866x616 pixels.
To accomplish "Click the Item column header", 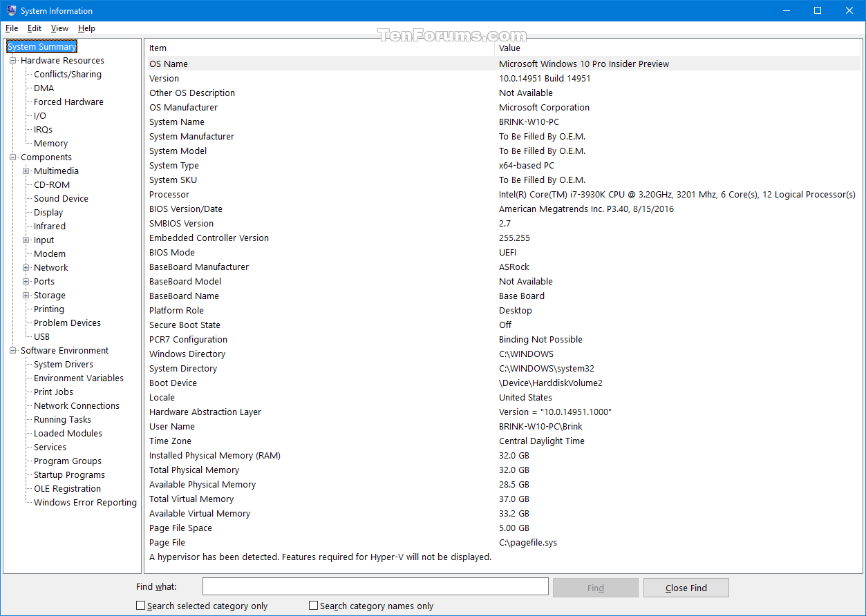I will (x=319, y=48).
